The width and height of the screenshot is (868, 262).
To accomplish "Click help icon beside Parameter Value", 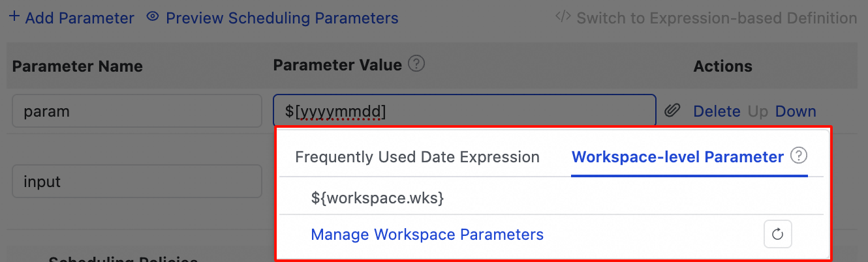I will (x=416, y=64).
